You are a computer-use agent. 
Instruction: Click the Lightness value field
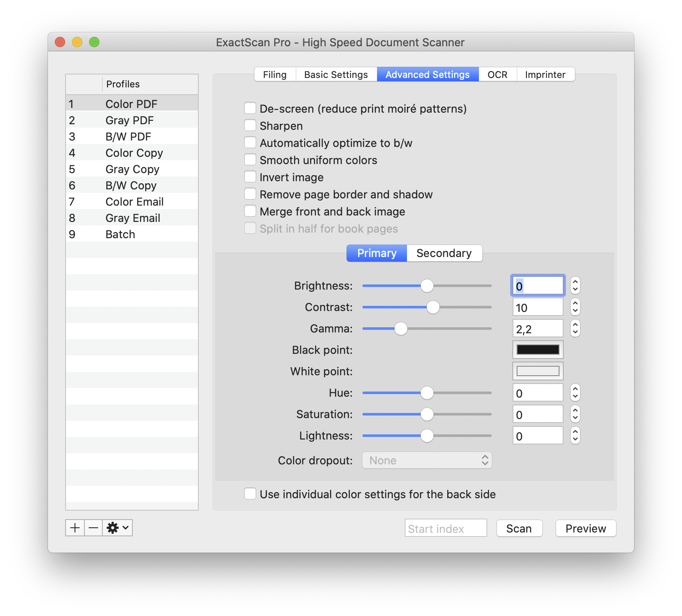click(538, 435)
